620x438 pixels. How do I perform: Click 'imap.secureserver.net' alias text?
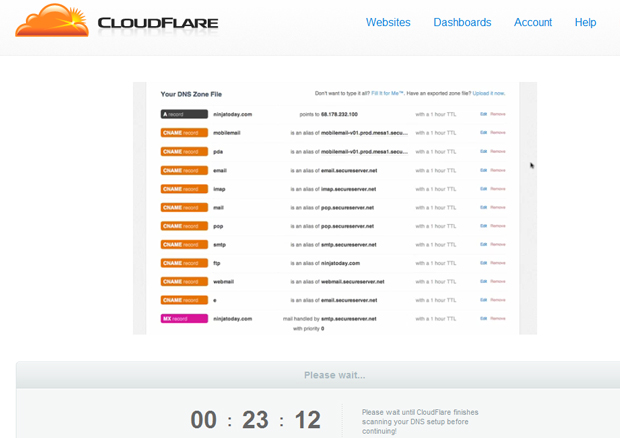click(349, 189)
